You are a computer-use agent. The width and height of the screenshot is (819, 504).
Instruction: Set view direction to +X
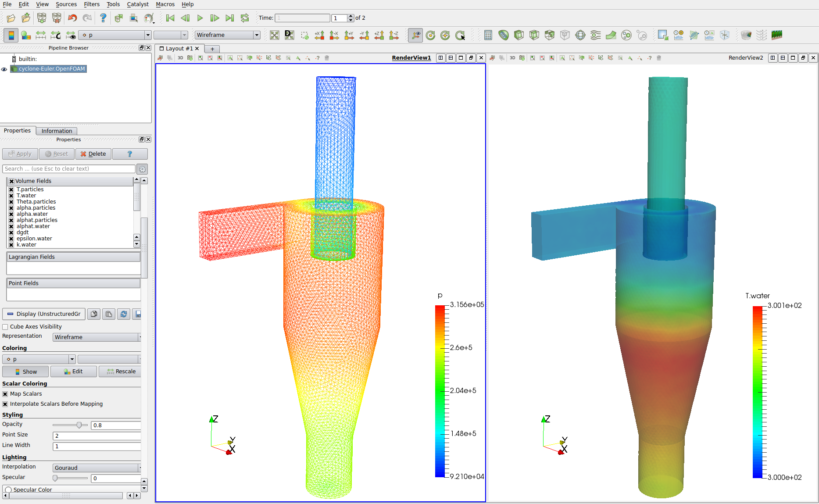coord(319,35)
